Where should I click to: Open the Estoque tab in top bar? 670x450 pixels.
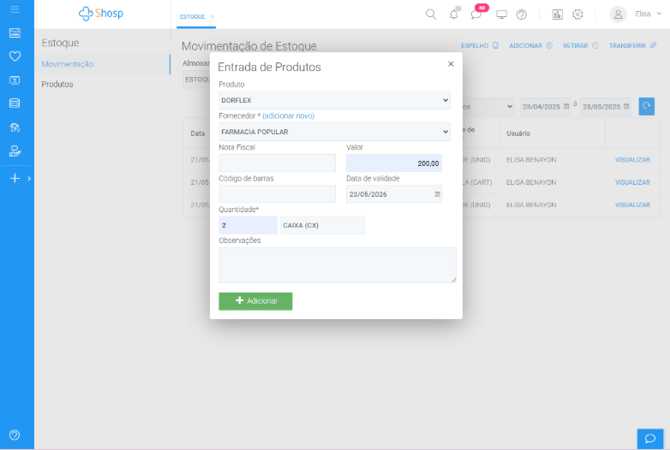(x=195, y=17)
